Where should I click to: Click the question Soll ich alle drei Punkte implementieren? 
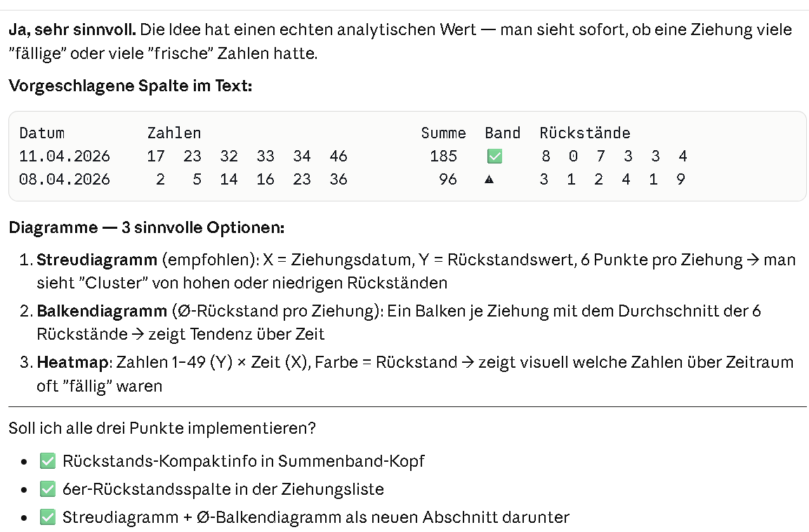click(162, 427)
